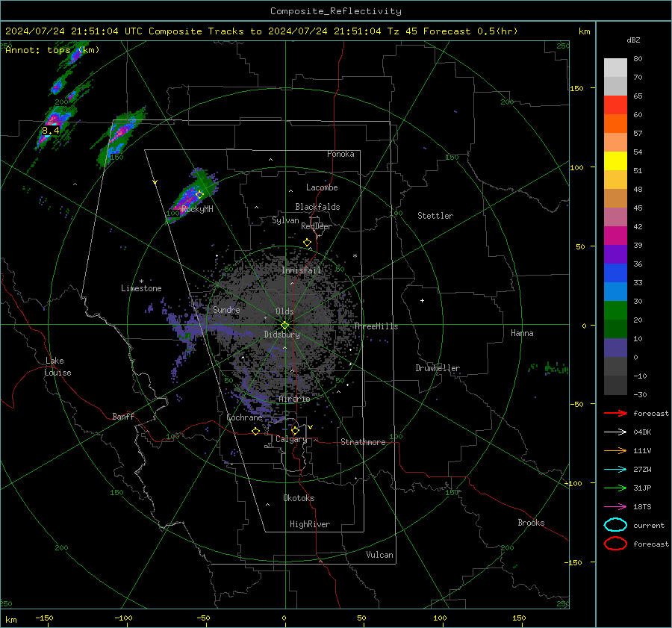Click the pink 42-45 dBZ color swatch
The height and width of the screenshot is (628, 672).
tap(615, 217)
